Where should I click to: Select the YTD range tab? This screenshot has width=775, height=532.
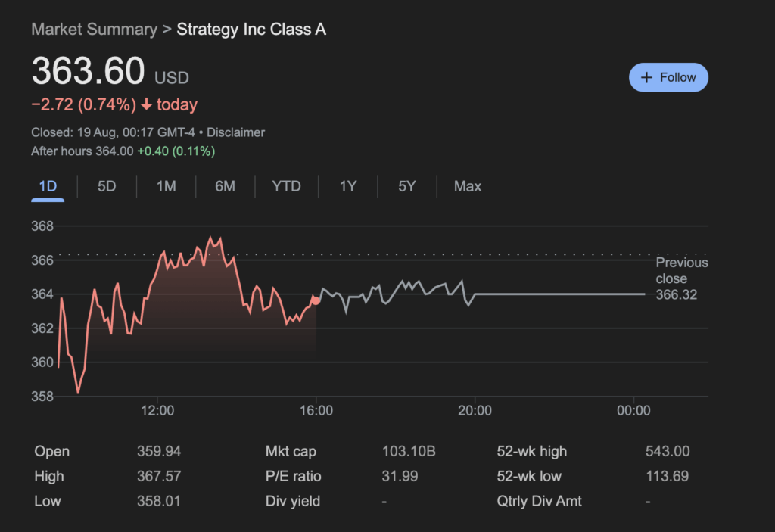pos(286,186)
